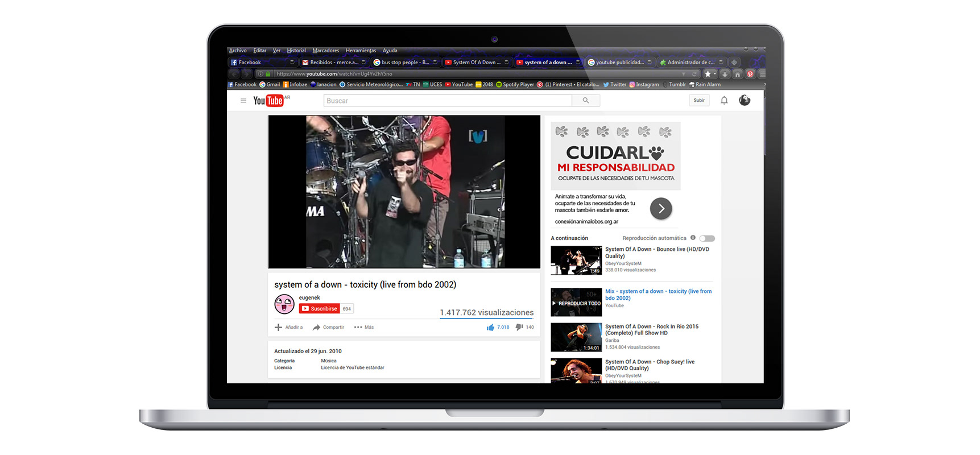This screenshot has height=455, width=980.
Task: Open Bounce live video thumbnail
Action: [x=576, y=260]
